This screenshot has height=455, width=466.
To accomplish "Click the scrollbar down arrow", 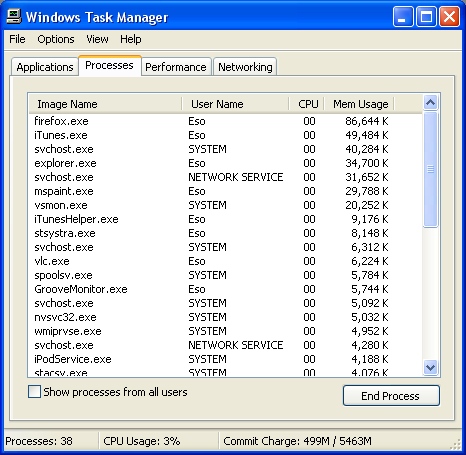I will coord(431,368).
